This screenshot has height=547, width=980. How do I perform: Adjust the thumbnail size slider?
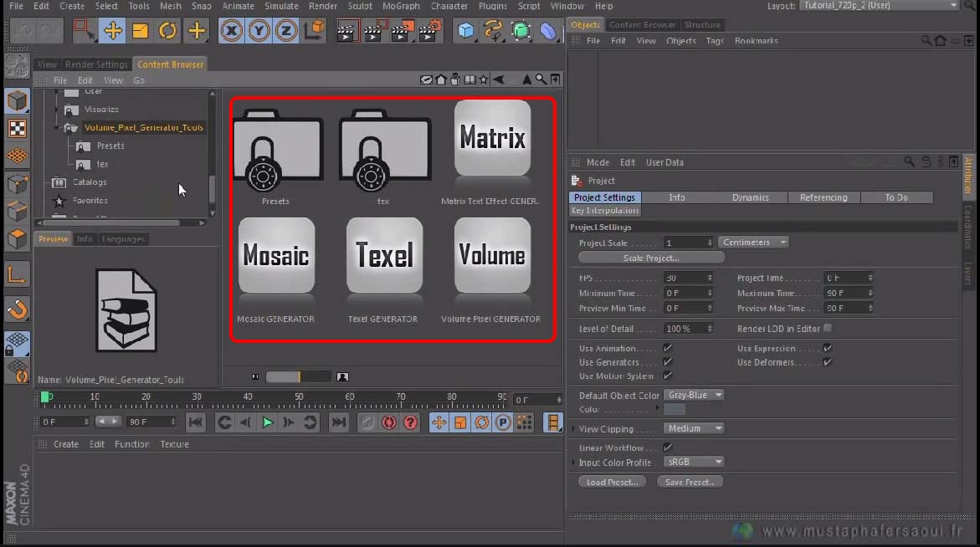point(298,376)
